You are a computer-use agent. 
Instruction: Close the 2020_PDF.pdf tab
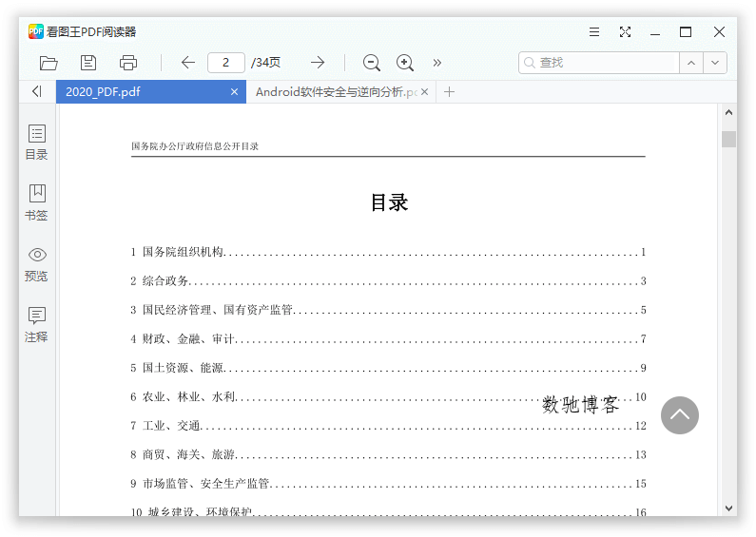[234, 91]
